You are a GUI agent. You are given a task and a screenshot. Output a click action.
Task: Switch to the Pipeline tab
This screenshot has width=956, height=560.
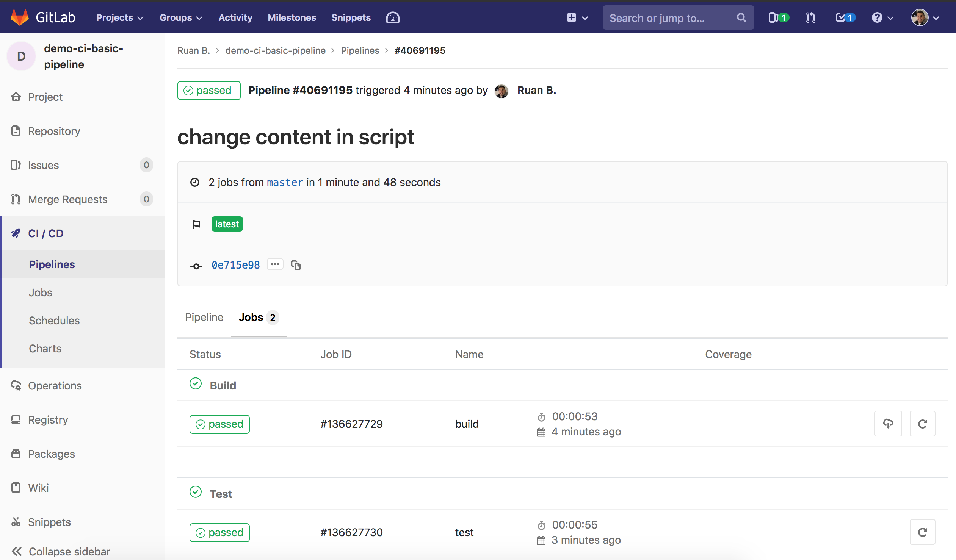point(203,317)
